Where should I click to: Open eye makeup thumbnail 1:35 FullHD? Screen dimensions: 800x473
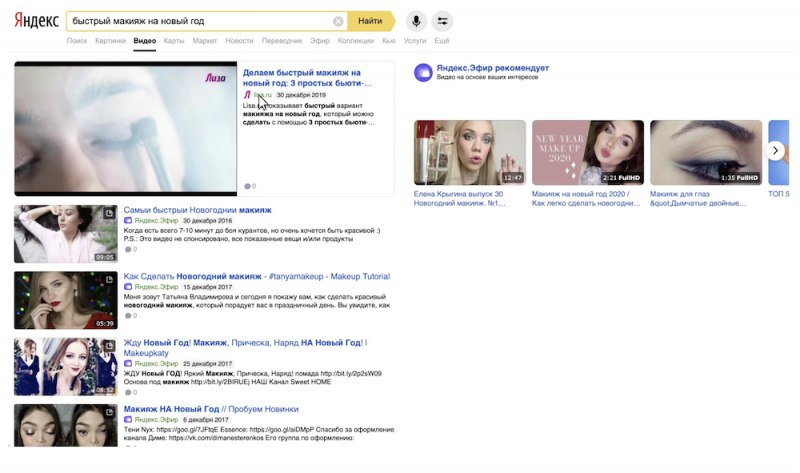pyautogui.click(x=706, y=153)
